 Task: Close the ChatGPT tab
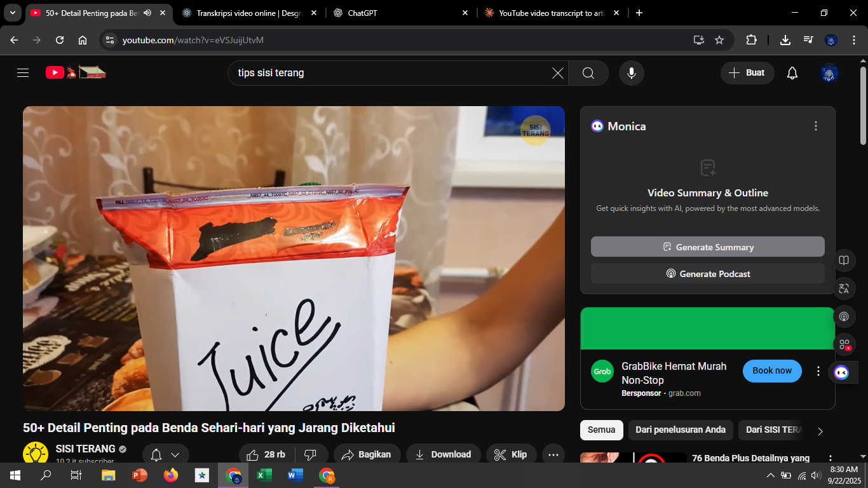465,13
